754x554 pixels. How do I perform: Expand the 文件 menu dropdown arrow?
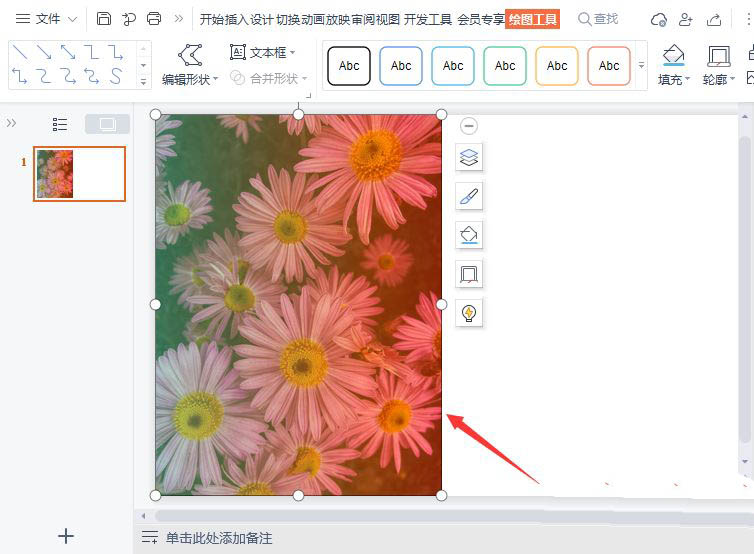(x=72, y=19)
